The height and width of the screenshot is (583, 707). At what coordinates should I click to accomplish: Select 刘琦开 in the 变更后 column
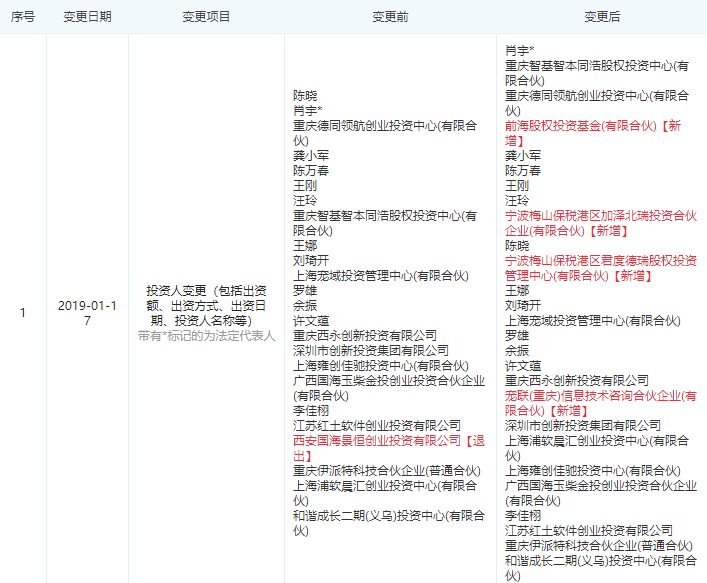pyautogui.click(x=523, y=305)
